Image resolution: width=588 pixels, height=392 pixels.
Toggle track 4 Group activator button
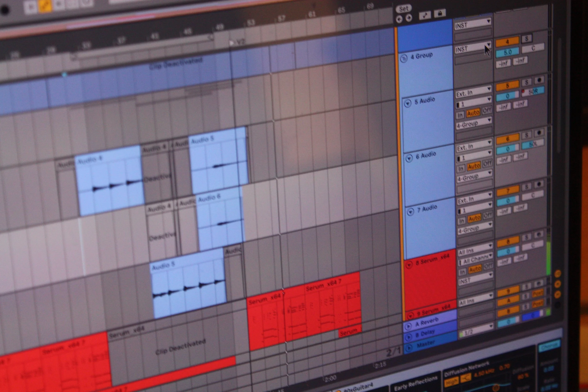pos(507,41)
